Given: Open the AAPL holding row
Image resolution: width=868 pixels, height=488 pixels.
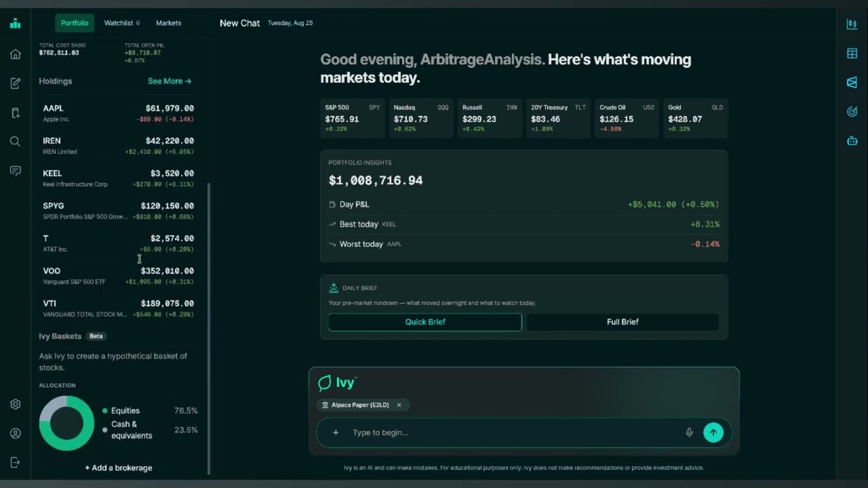Looking at the screenshot, I should click(118, 113).
